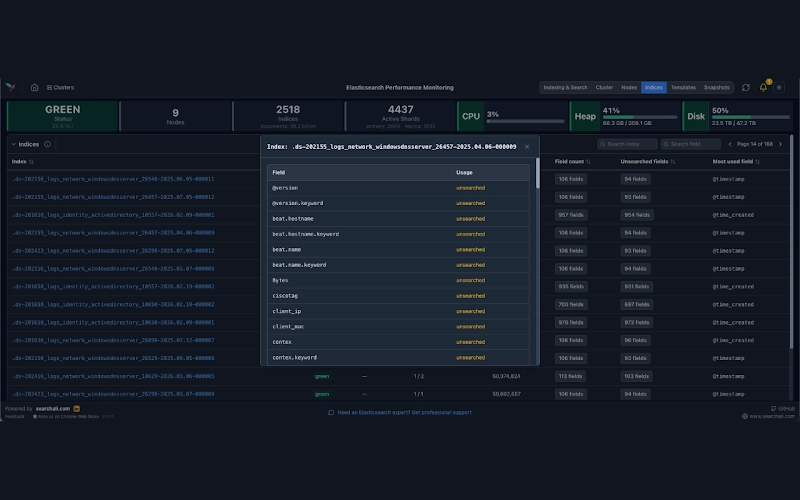
Task: Open index windowsdnsserver_26298-2025.07.05-000012
Action: [113, 251]
